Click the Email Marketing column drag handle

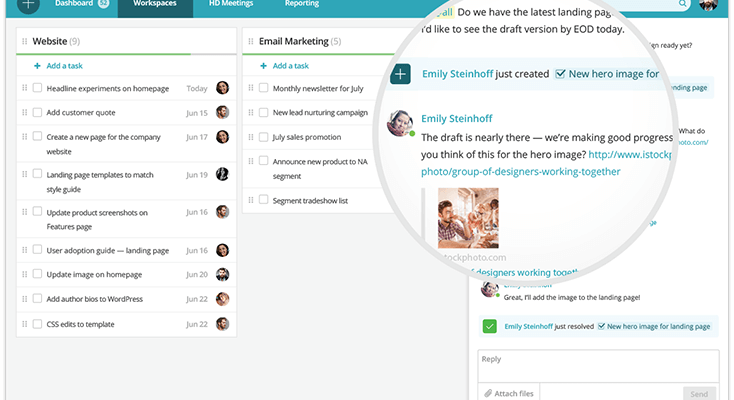[x=251, y=42]
